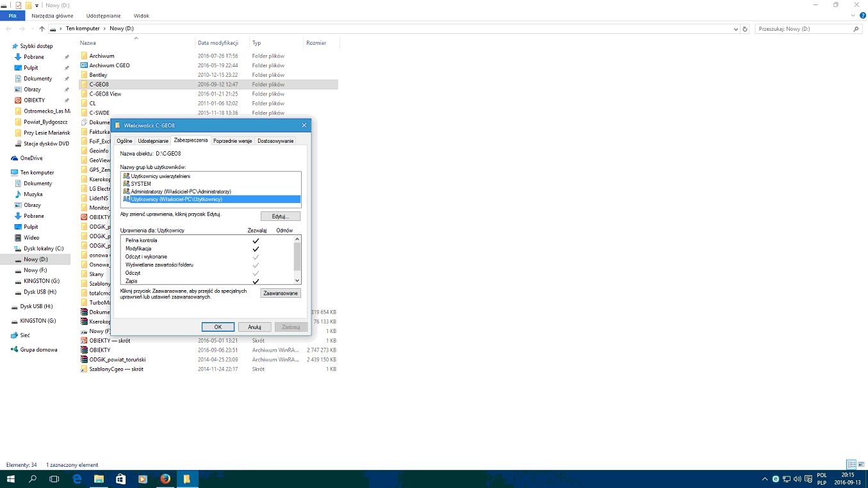This screenshot has width=868, height=488.
Task: Open the Narzędzia główne ribbon tab
Action: tap(53, 15)
